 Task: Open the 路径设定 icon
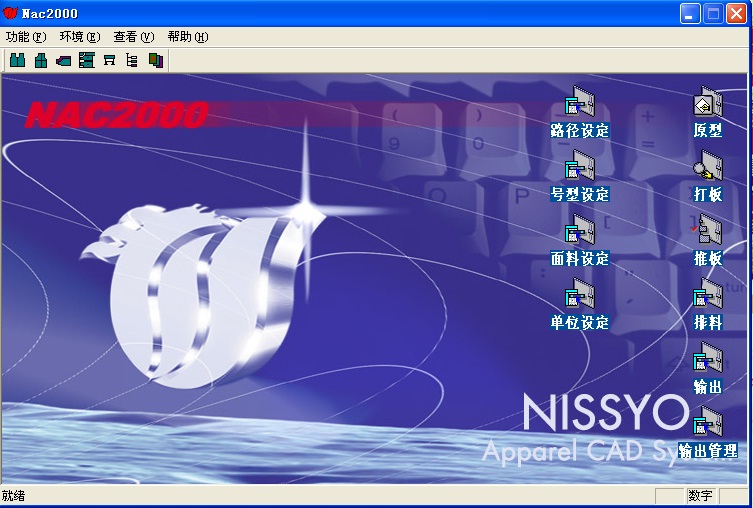pyautogui.click(x=580, y=101)
